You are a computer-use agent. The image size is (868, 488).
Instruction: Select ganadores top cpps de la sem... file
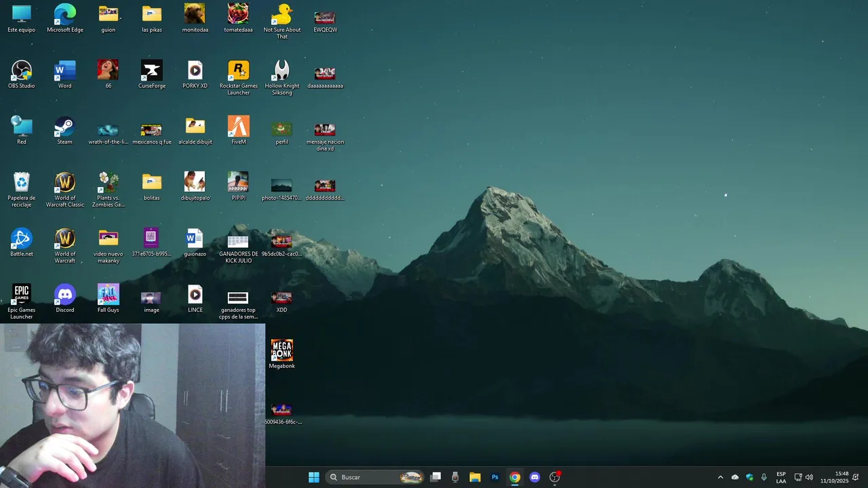tap(238, 305)
